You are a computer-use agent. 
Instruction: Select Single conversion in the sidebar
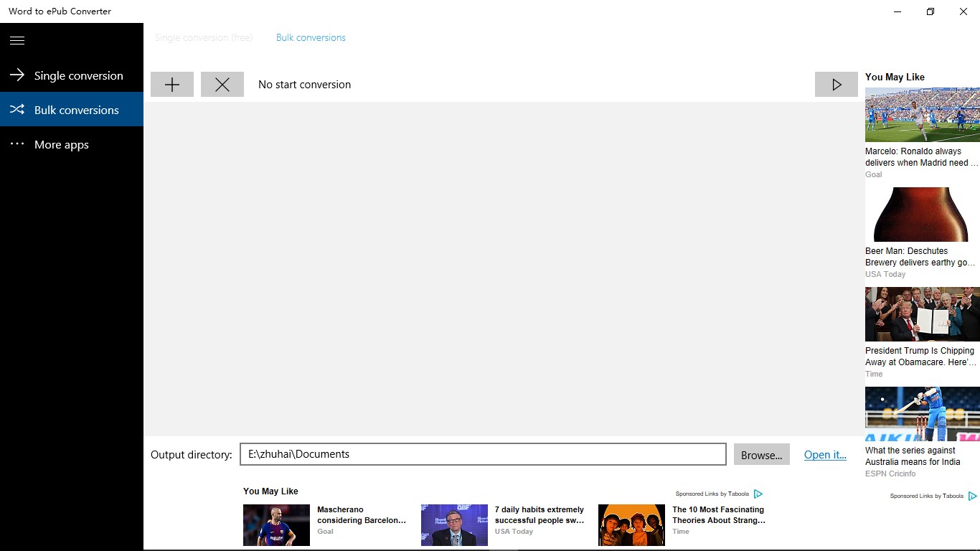[72, 75]
